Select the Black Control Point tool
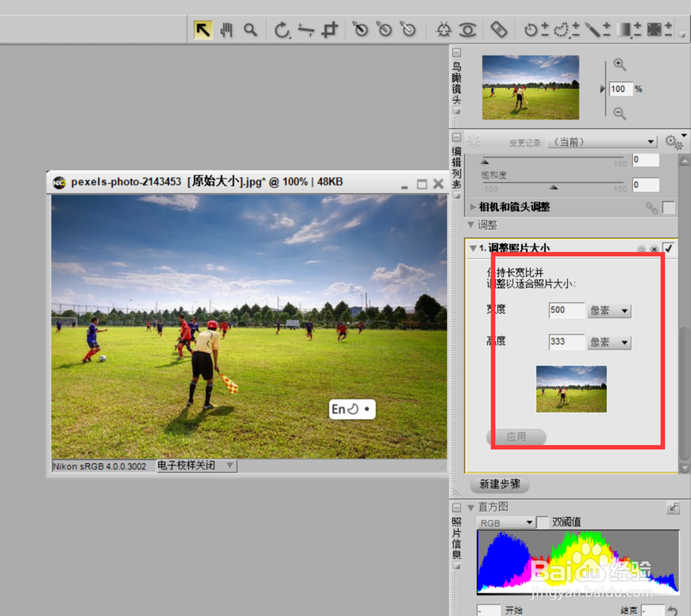The height and width of the screenshot is (616, 691). pos(361,30)
